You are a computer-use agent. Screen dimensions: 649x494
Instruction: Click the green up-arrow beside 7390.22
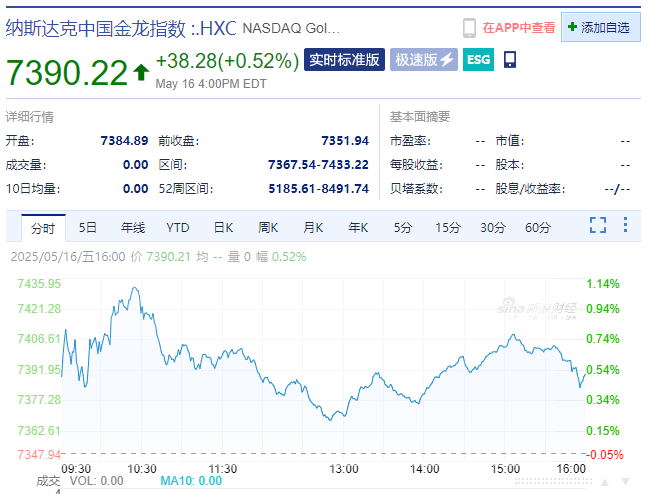(x=141, y=72)
